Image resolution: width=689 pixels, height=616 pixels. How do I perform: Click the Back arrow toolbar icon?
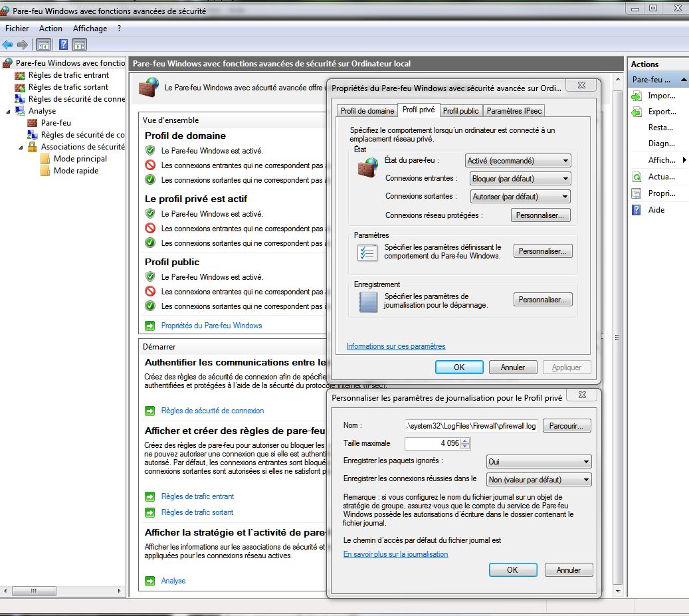click(x=7, y=45)
